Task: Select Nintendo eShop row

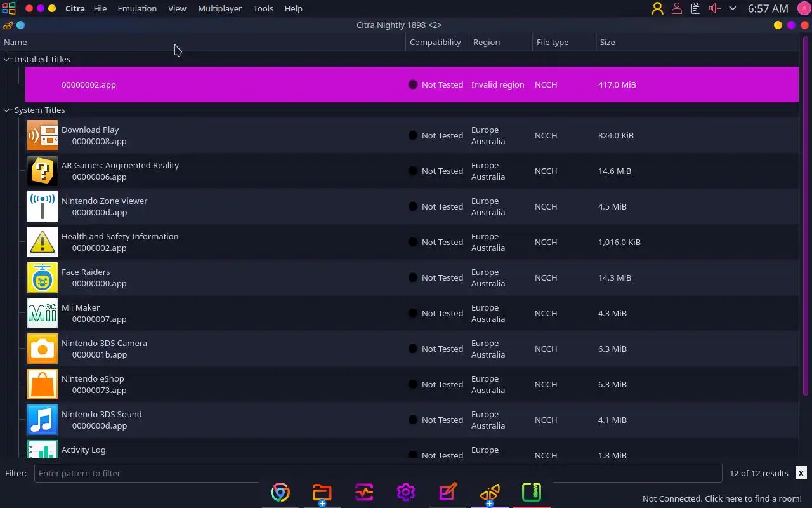Action: click(412, 384)
